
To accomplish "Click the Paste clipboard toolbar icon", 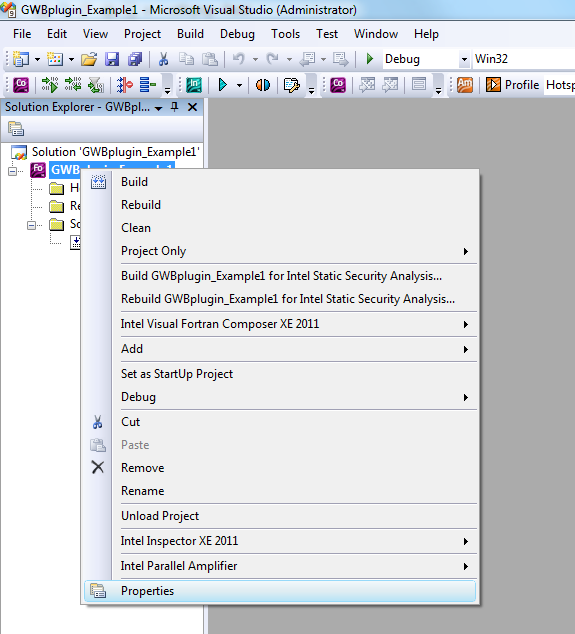I will click(209, 59).
